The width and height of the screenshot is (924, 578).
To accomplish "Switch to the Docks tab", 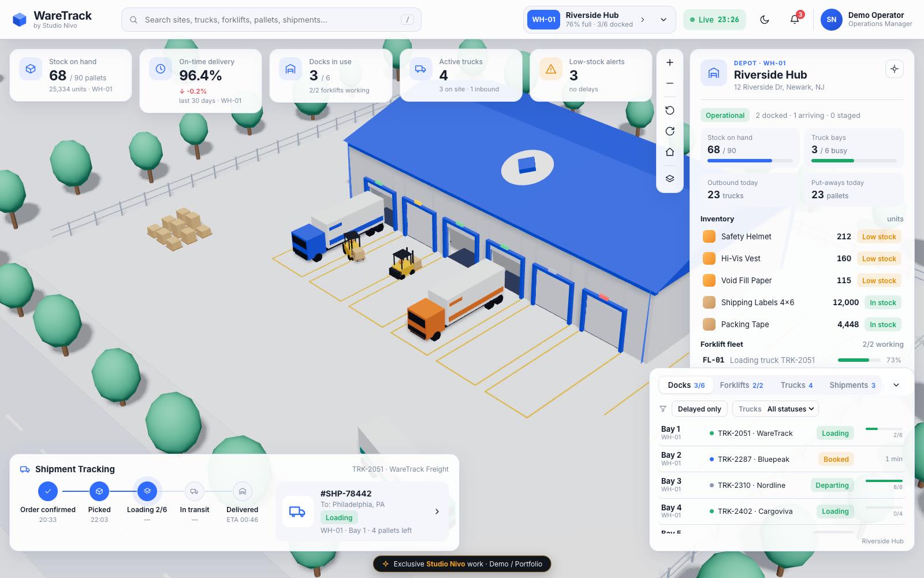I will [686, 385].
